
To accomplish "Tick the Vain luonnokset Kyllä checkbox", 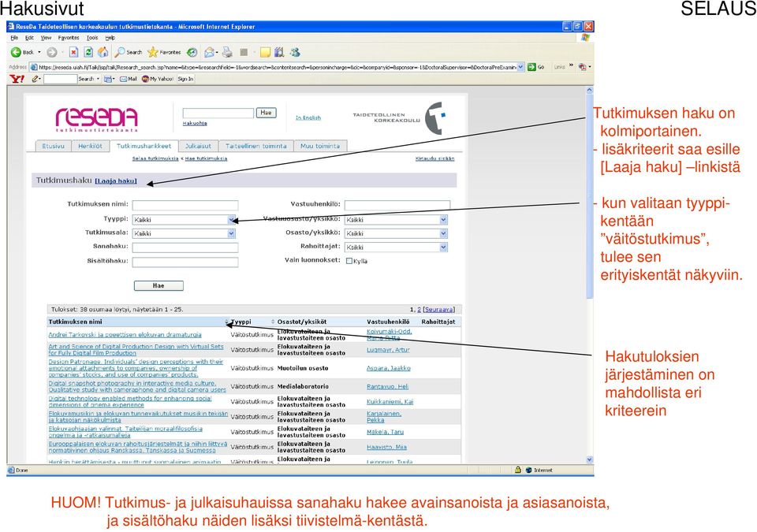I will pyautogui.click(x=349, y=261).
